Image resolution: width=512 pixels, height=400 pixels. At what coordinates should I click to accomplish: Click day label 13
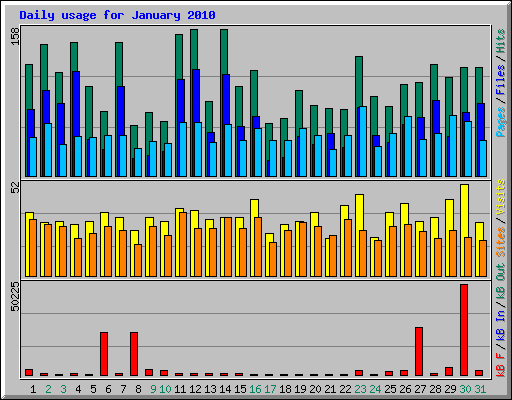[x=210, y=389]
